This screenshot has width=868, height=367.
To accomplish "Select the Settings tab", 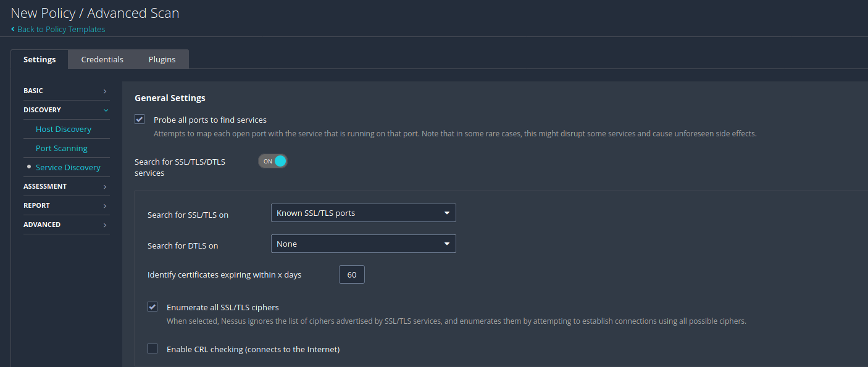I will pyautogui.click(x=40, y=60).
